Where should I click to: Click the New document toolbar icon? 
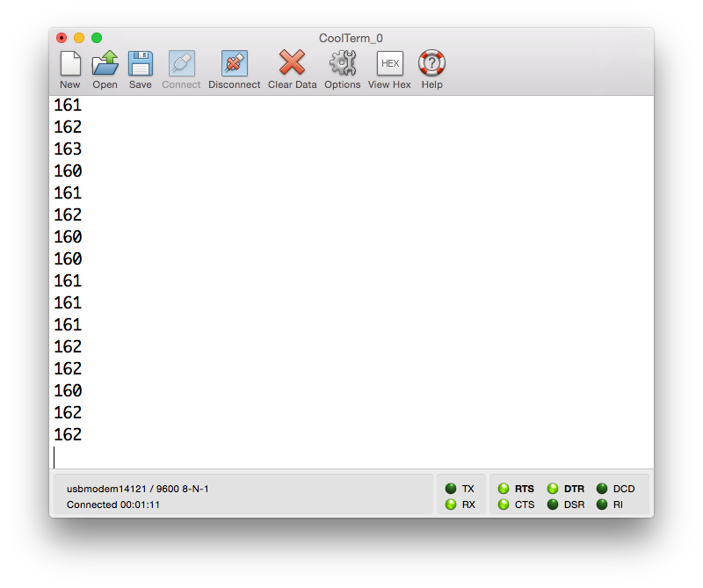(70, 64)
